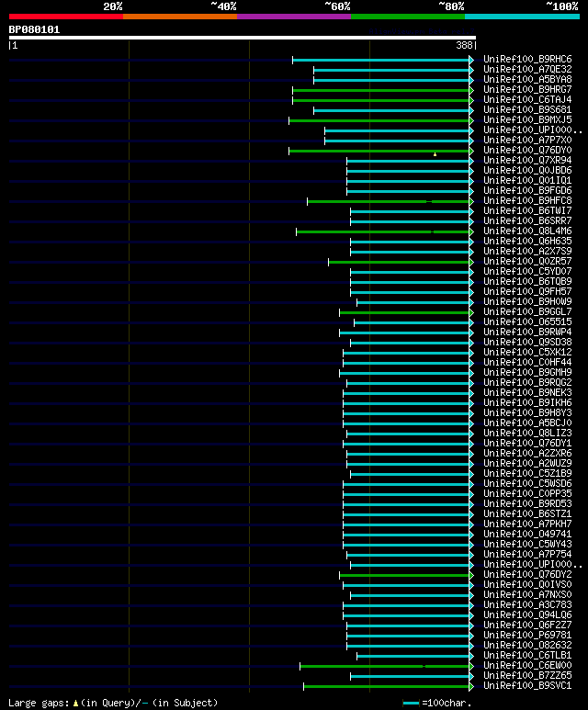Select hit UniRef100_Q76DY1

(527, 444)
